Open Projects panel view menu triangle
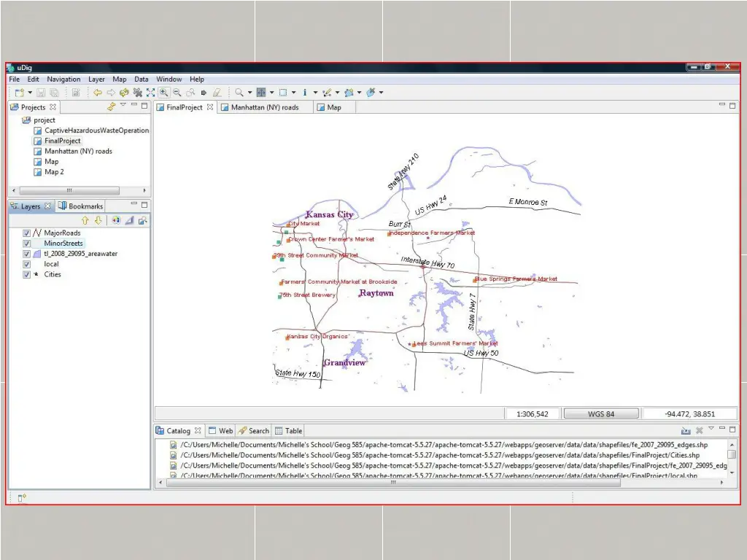The image size is (747, 560). (x=123, y=104)
